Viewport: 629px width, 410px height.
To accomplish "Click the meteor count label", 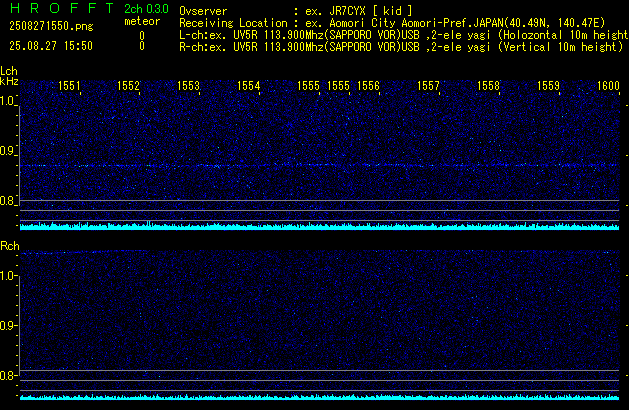I will 142,21.
